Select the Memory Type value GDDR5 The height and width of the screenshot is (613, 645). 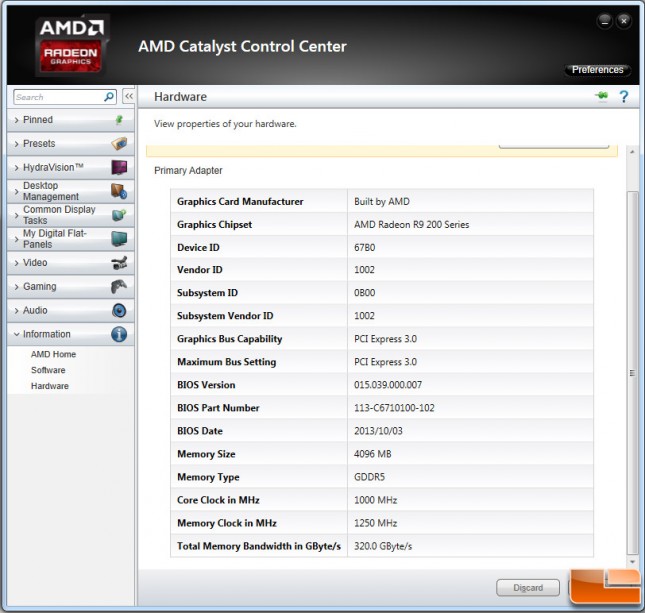369,477
